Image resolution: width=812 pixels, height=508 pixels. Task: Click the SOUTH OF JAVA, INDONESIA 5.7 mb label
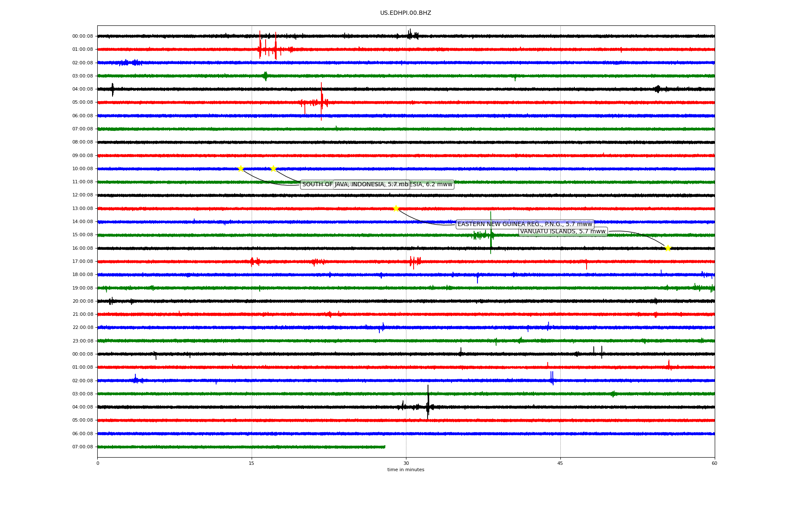click(x=355, y=185)
